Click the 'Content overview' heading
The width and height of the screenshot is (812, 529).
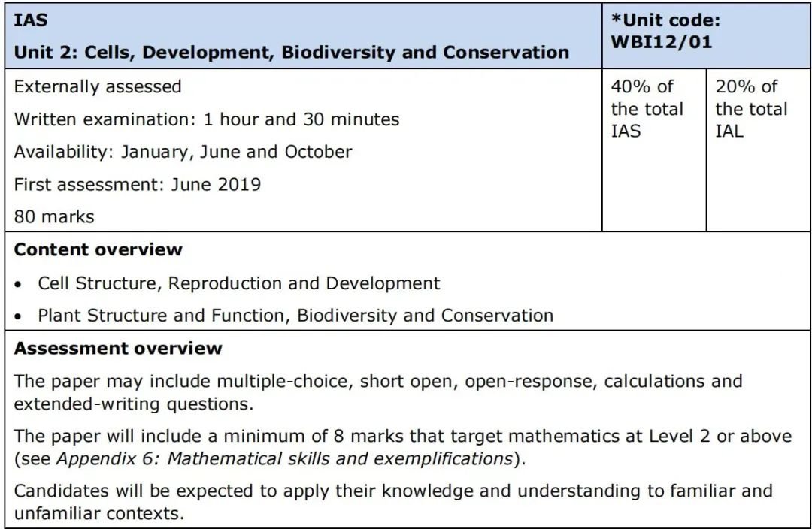coord(98,249)
